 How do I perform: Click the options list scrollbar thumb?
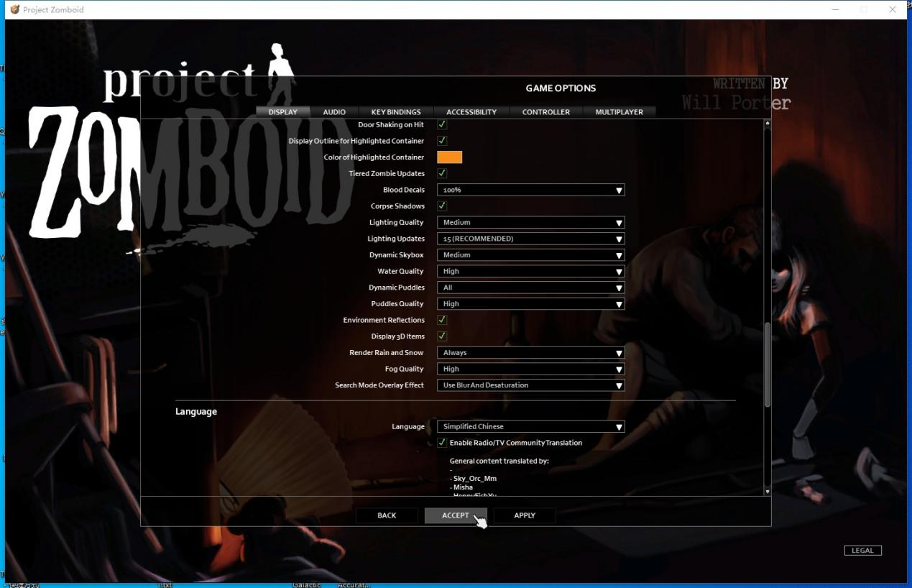click(768, 365)
